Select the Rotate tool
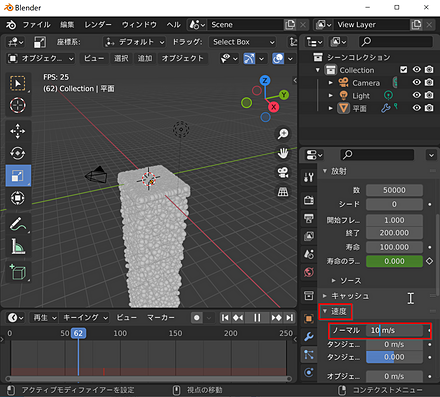Viewport: 440px width, 397px height. (x=18, y=153)
